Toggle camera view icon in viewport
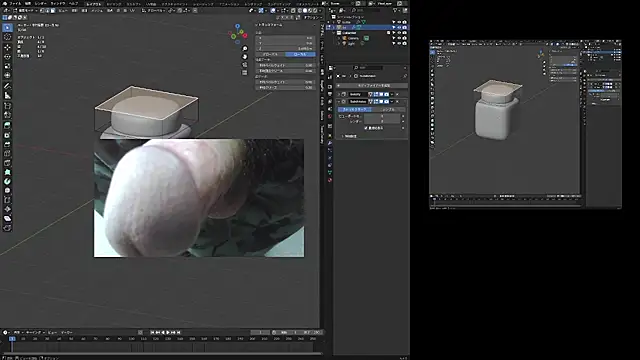This screenshot has width=640, height=360. pyautogui.click(x=244, y=64)
